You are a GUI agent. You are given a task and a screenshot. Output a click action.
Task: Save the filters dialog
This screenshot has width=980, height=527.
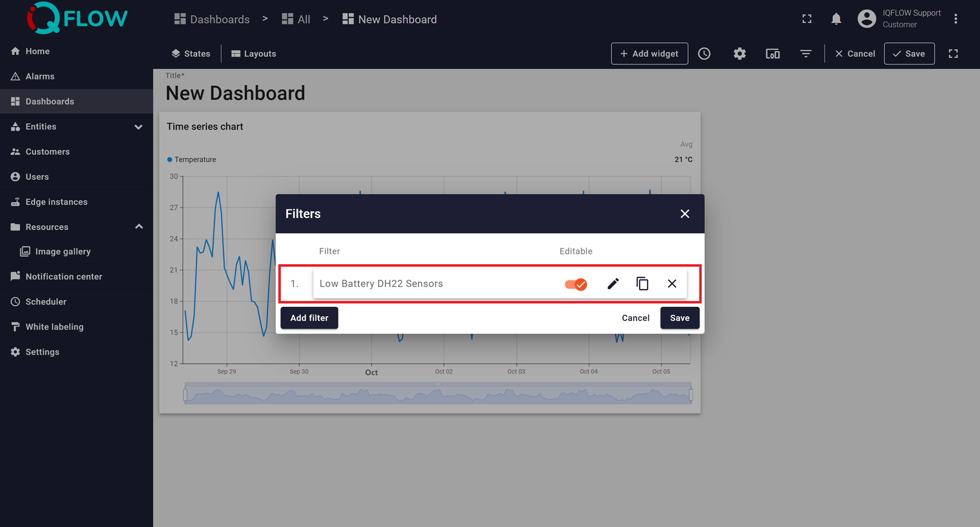680,318
